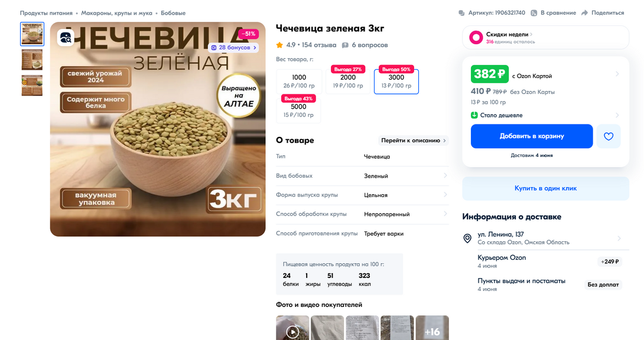Click the Купить в один клик button
Image resolution: width=644 pixels, height=340 pixels.
pos(545,188)
